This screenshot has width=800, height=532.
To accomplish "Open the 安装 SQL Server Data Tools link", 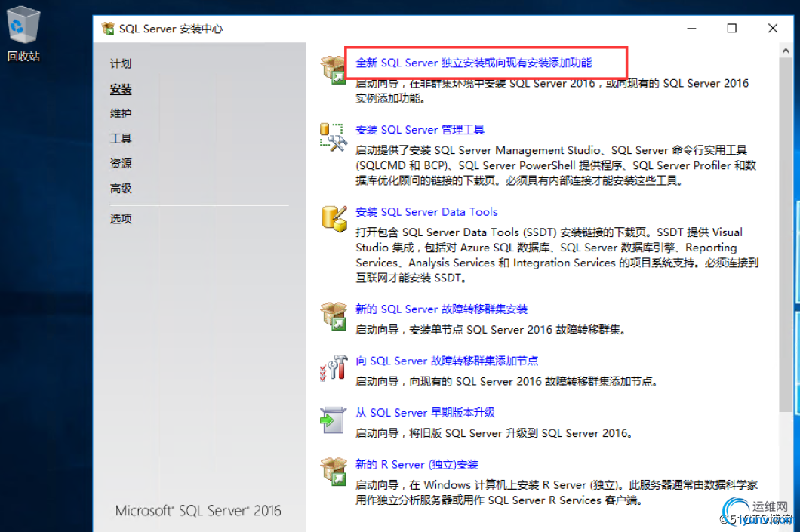I will click(426, 212).
